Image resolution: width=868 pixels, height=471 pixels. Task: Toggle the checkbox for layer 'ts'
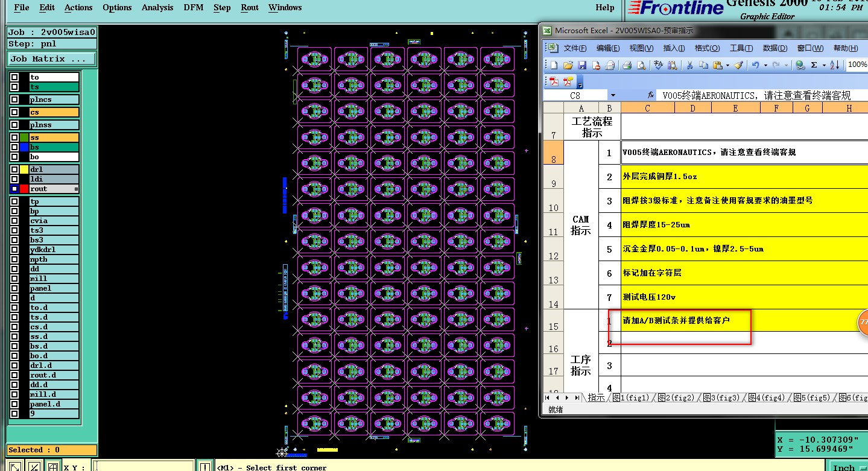coord(14,87)
